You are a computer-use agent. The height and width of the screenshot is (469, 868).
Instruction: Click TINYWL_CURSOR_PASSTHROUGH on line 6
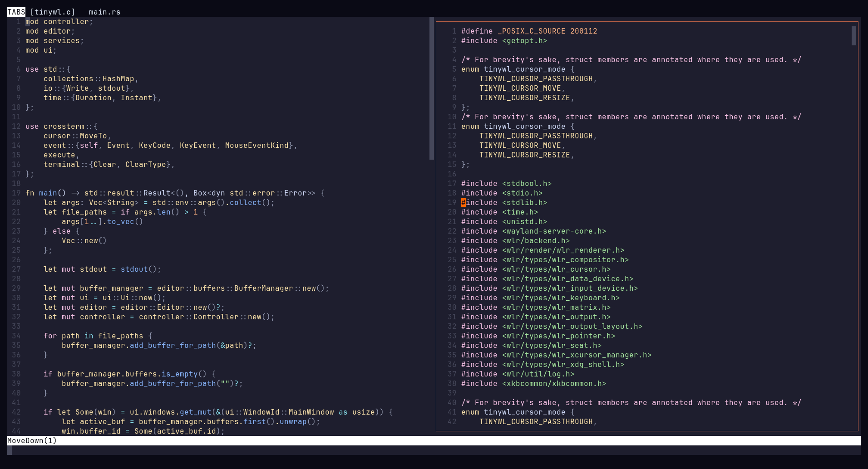(536, 78)
